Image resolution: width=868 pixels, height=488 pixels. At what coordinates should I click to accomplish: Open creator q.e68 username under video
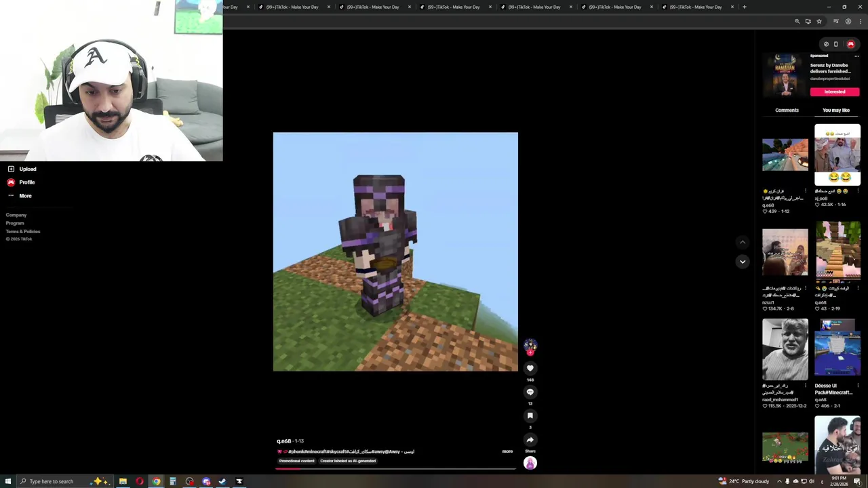pyautogui.click(x=283, y=441)
